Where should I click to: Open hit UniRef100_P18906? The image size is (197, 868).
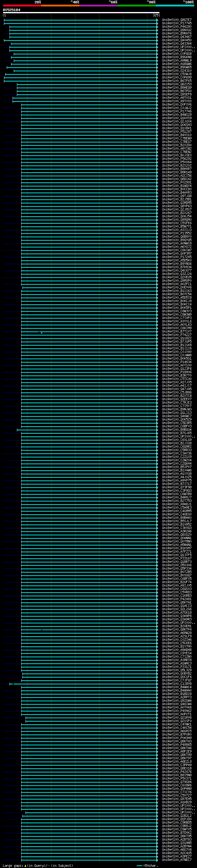[177, 372]
